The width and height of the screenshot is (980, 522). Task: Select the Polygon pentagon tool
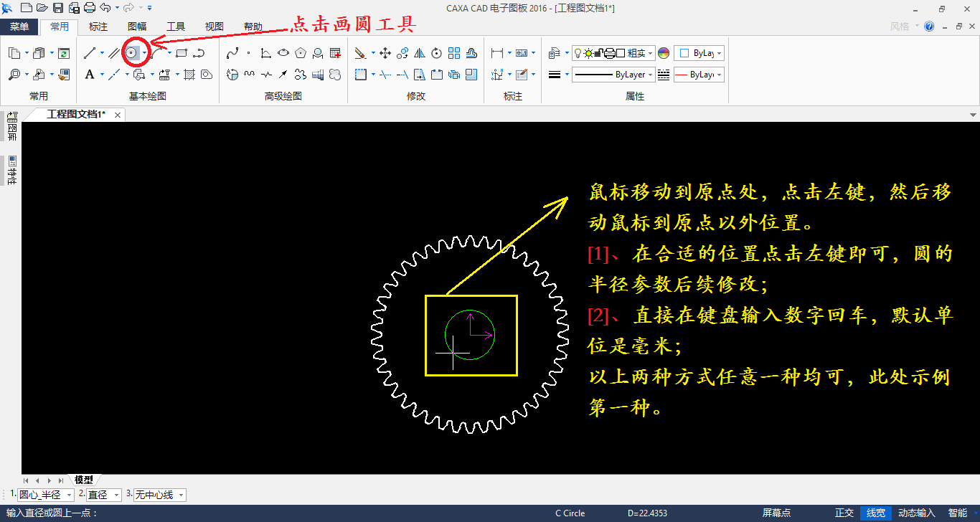tap(301, 53)
